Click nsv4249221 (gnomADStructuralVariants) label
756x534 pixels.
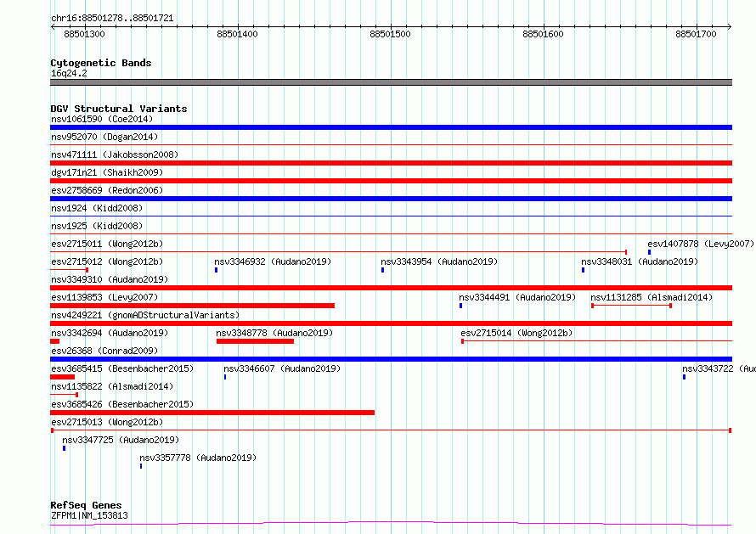click(145, 315)
